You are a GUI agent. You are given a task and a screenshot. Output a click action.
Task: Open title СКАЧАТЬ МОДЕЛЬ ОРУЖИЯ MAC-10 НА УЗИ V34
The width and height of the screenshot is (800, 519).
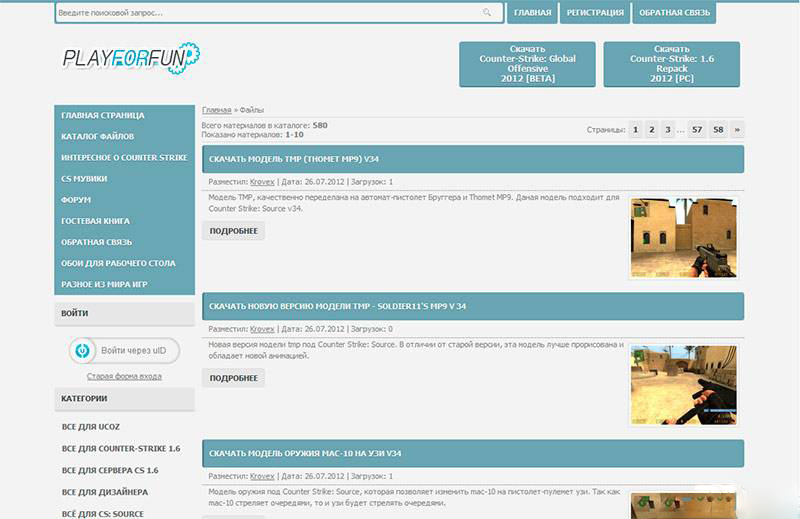[305, 453]
